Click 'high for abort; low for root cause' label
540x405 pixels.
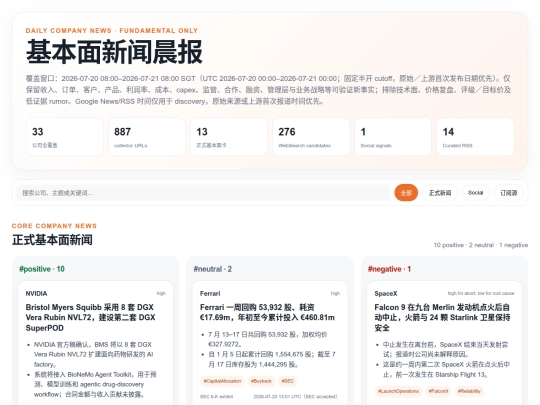[481, 293]
